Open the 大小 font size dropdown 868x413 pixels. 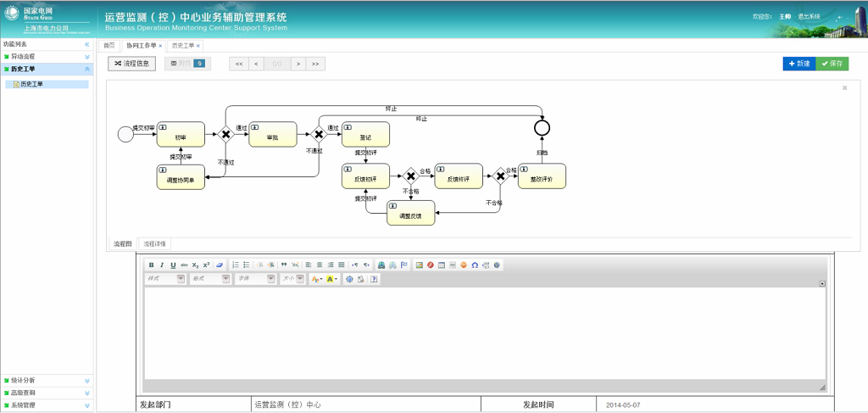(x=298, y=279)
